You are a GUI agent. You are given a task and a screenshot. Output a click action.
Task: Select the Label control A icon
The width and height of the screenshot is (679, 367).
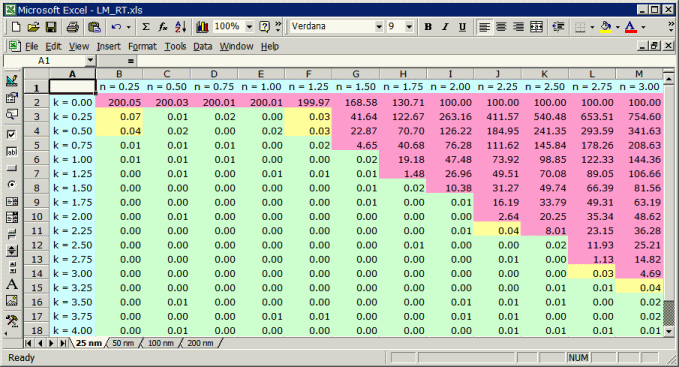click(12, 284)
